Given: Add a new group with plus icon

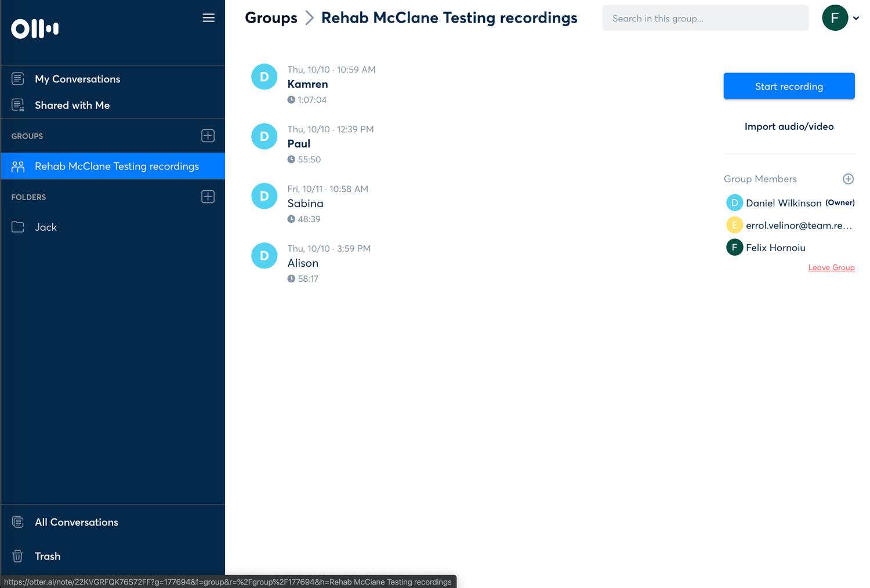Looking at the screenshot, I should click(208, 136).
